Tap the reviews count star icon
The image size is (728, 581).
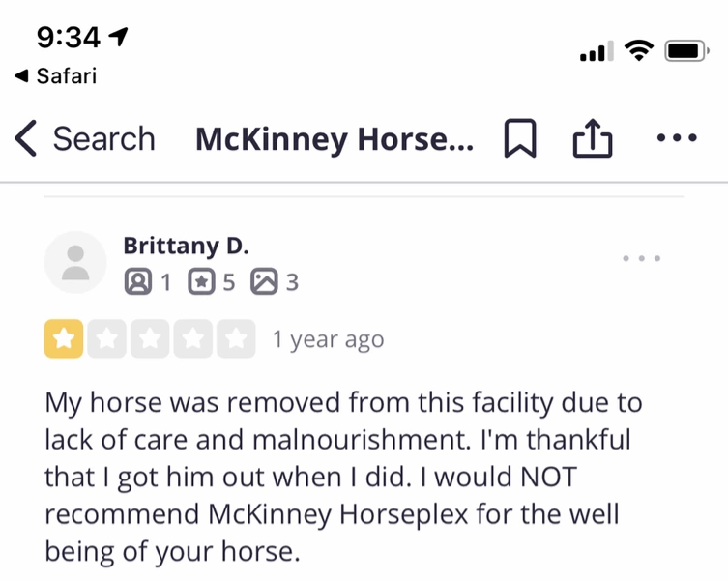point(202,282)
